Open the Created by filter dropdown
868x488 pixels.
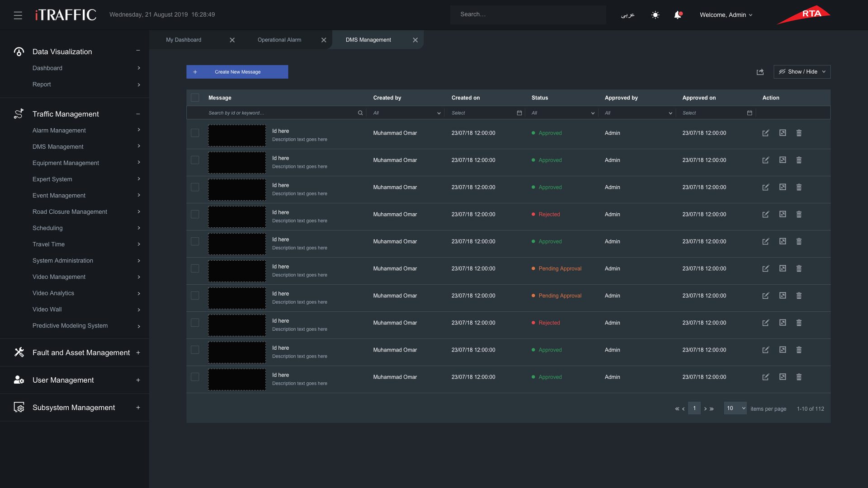pyautogui.click(x=406, y=113)
